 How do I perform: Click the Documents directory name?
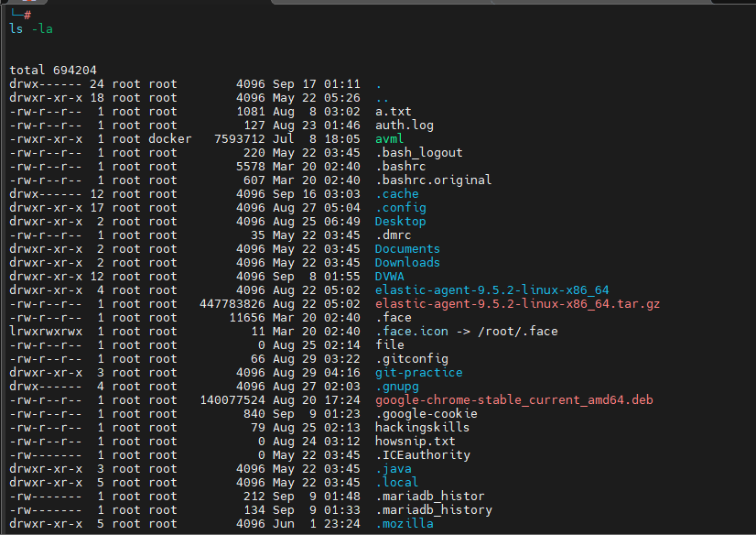407,249
